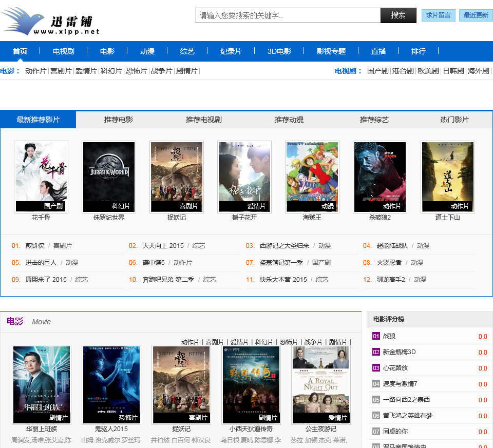The image size is (493, 448).
Task: Open the 电影 nav item
Action: pos(107,51)
